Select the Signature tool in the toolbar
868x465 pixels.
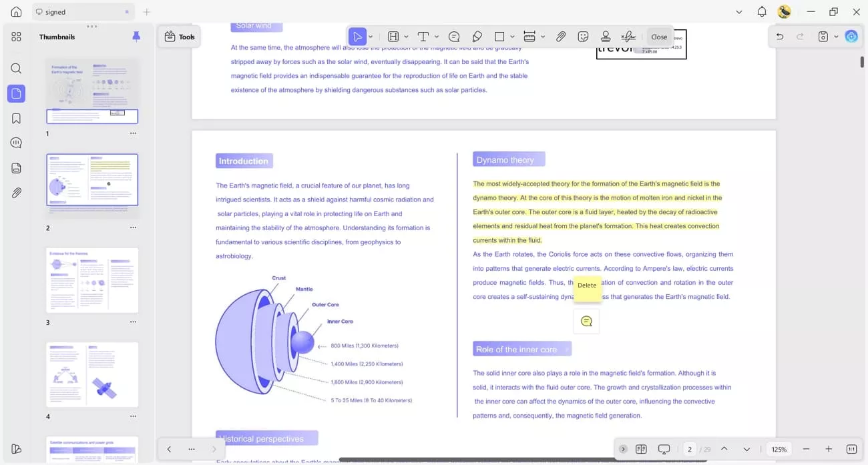coord(628,36)
